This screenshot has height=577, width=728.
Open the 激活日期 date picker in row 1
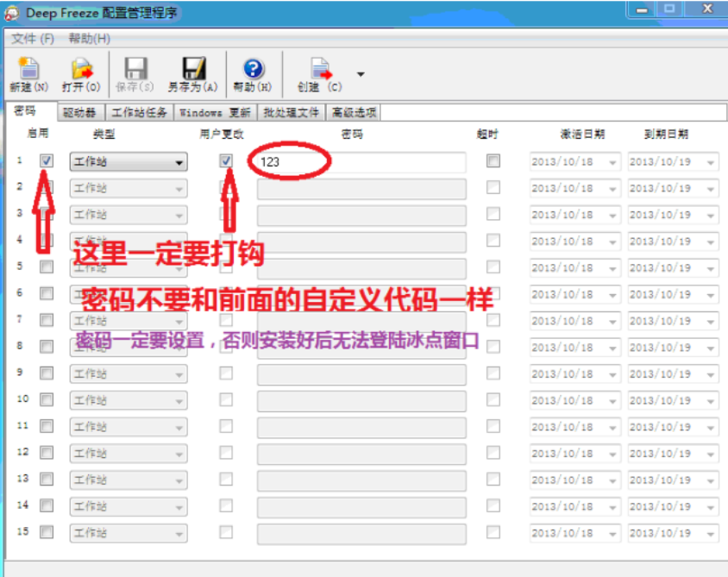coord(612,162)
